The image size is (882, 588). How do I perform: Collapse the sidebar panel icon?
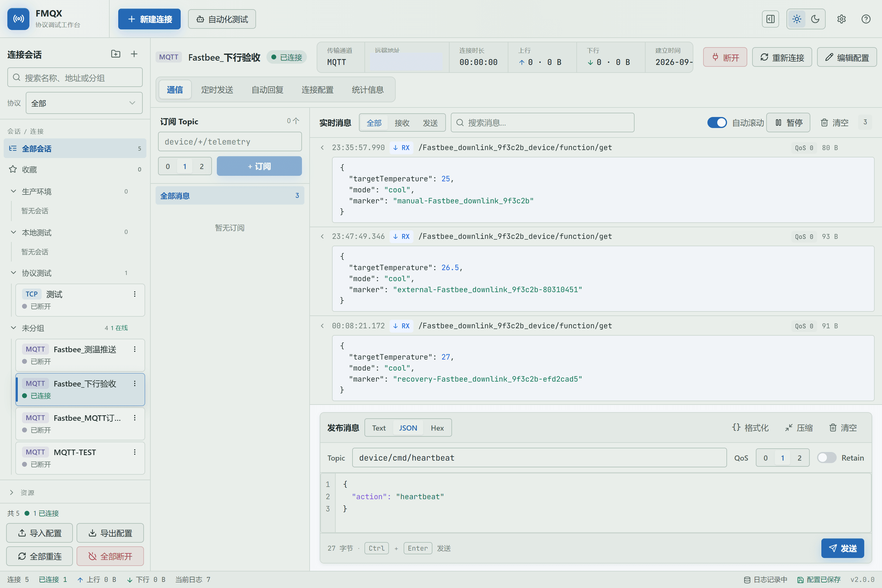point(770,19)
